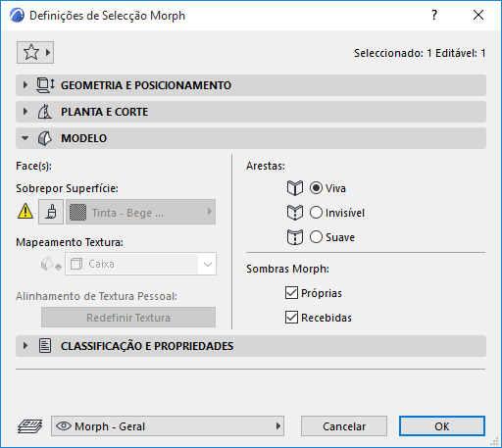
Task: Click the Classificação e Propriedades list icon
Action: point(45,346)
